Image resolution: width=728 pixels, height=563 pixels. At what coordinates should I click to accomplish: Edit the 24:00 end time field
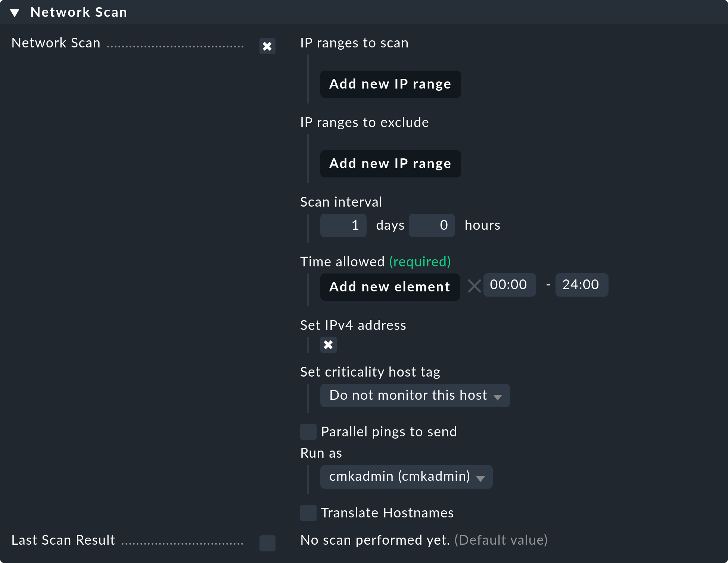click(581, 285)
